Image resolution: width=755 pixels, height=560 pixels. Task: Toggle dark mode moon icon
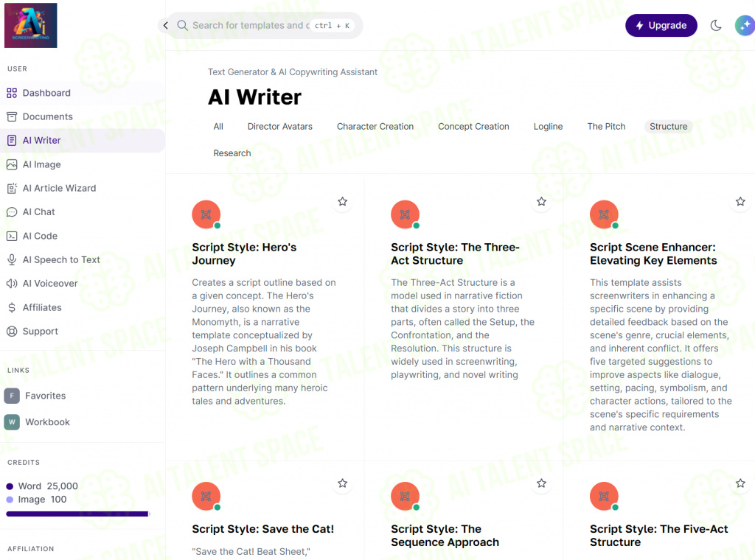[716, 26]
